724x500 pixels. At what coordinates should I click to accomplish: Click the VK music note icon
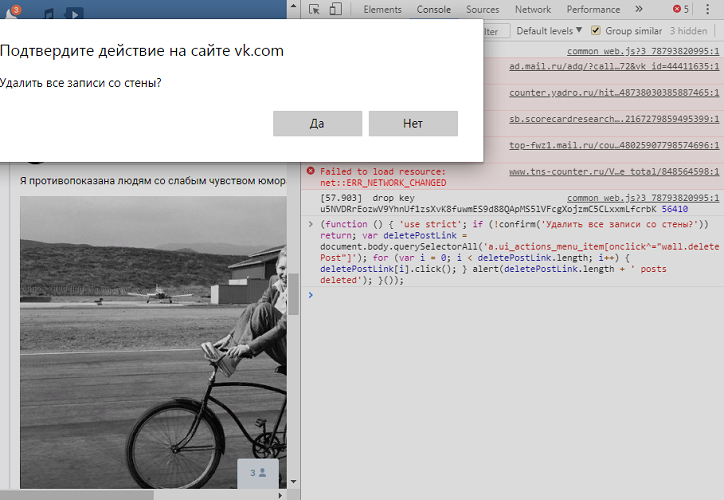click(49, 13)
